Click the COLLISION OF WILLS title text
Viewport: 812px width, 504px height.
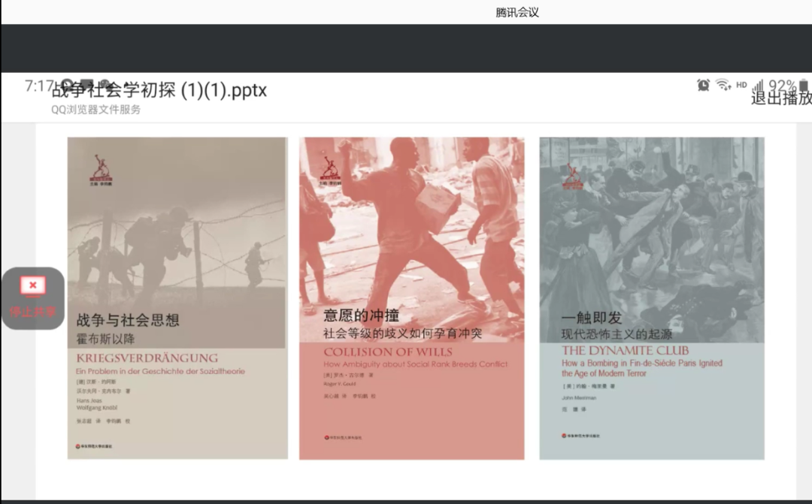click(x=388, y=352)
